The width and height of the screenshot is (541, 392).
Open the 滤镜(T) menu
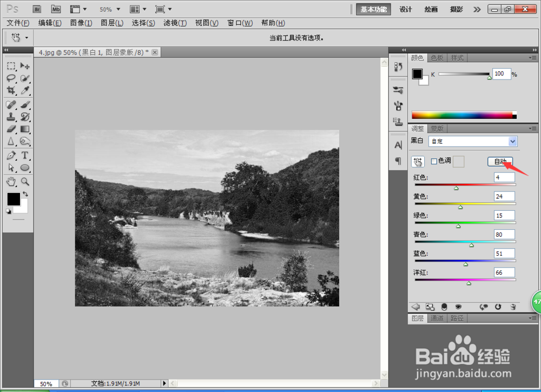point(175,23)
